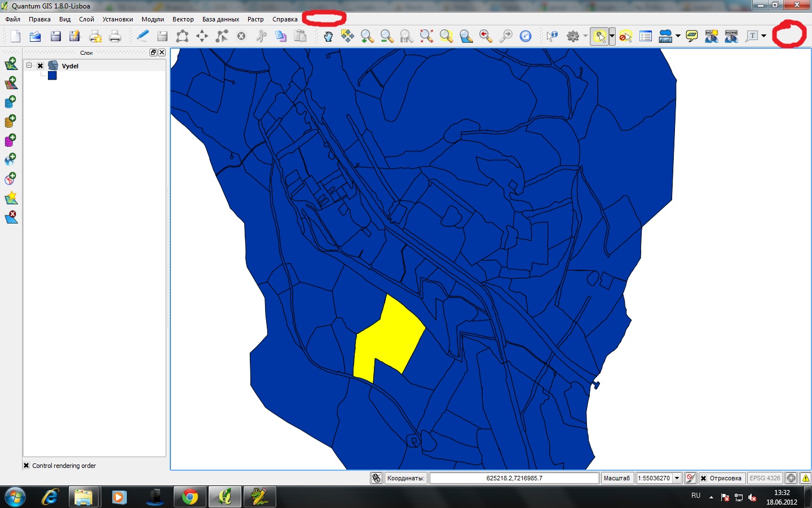Click the Deselect Features icon
Screen dimensions: 812x508
pyautogui.click(x=625, y=37)
